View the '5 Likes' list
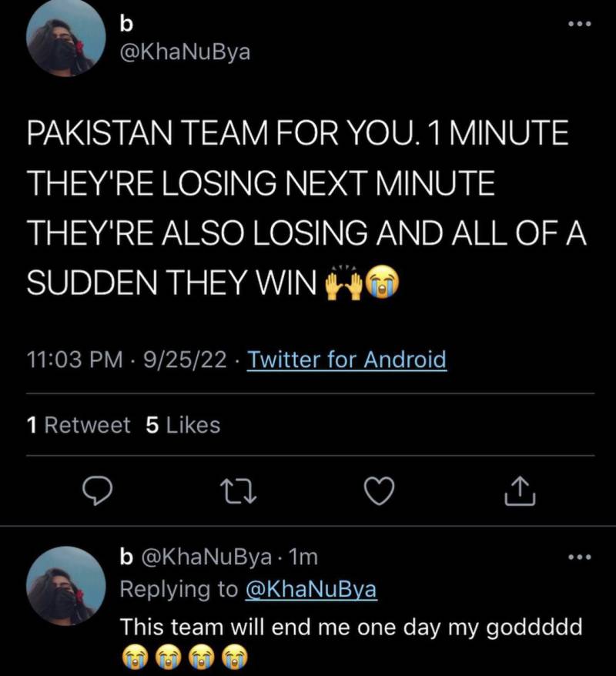Image resolution: width=616 pixels, height=676 pixels. tap(182, 425)
